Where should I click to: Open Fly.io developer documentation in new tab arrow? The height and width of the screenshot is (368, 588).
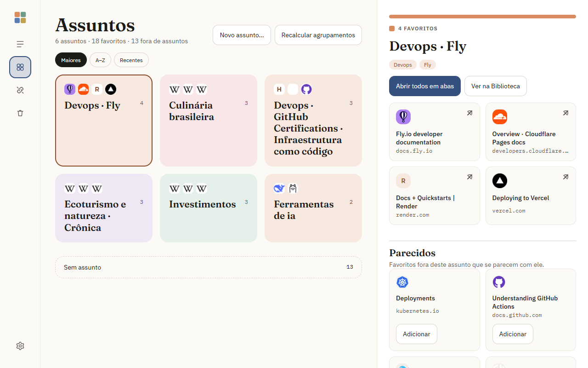469,113
